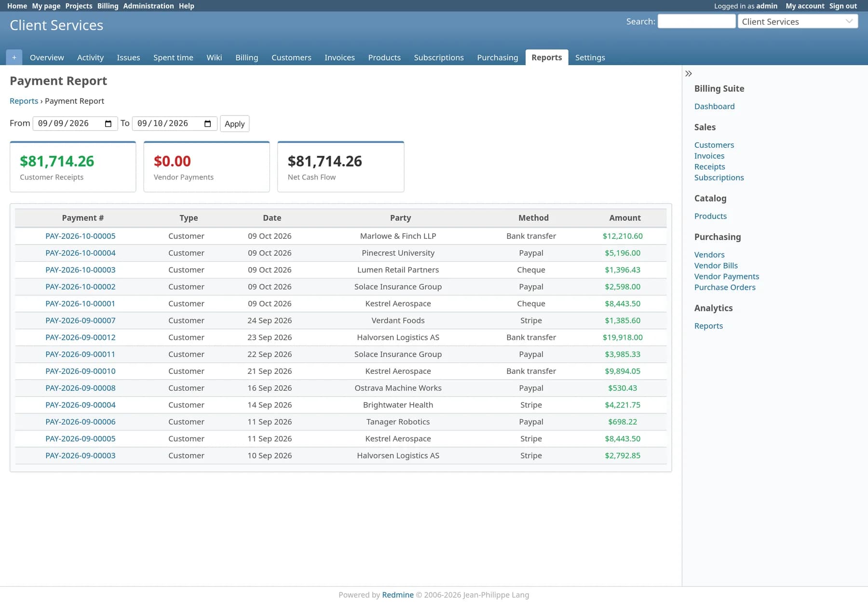Open Products in the sidebar Catalog section

(x=710, y=216)
